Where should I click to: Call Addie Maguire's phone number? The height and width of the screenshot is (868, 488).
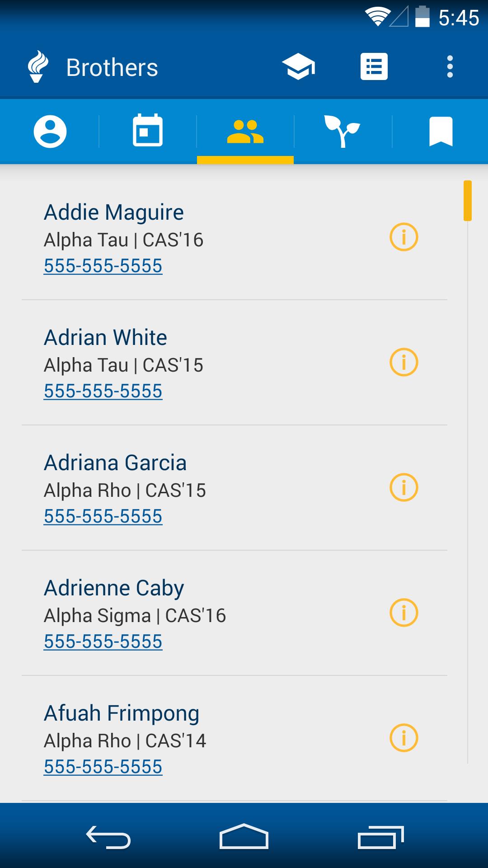[x=103, y=266]
